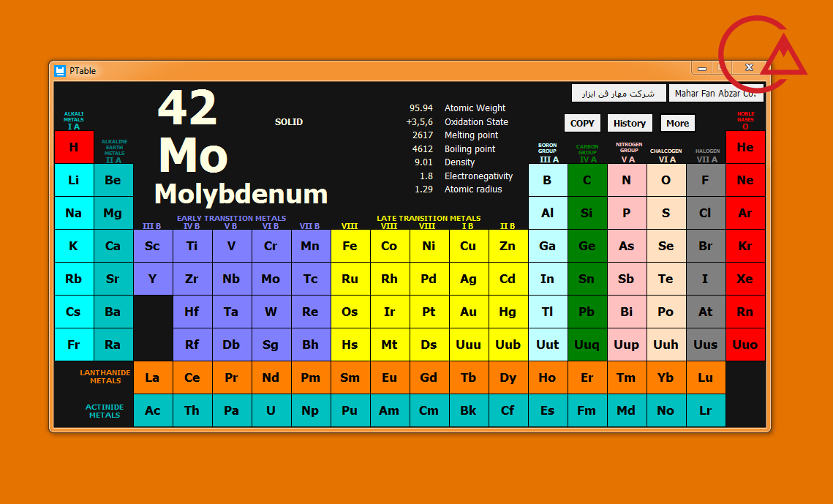Click the Carbon (C) element tile
This screenshot has height=504, width=833.
pos(587,180)
